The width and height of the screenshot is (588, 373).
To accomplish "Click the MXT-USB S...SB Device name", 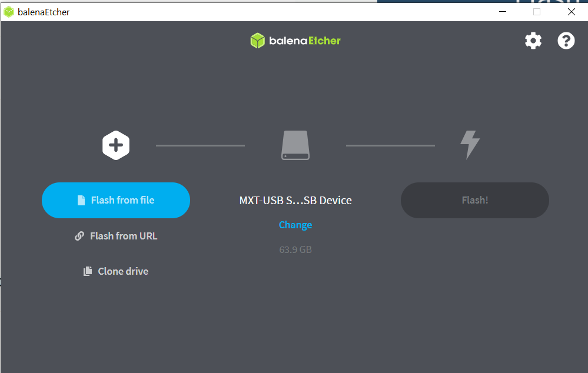I will 295,200.
